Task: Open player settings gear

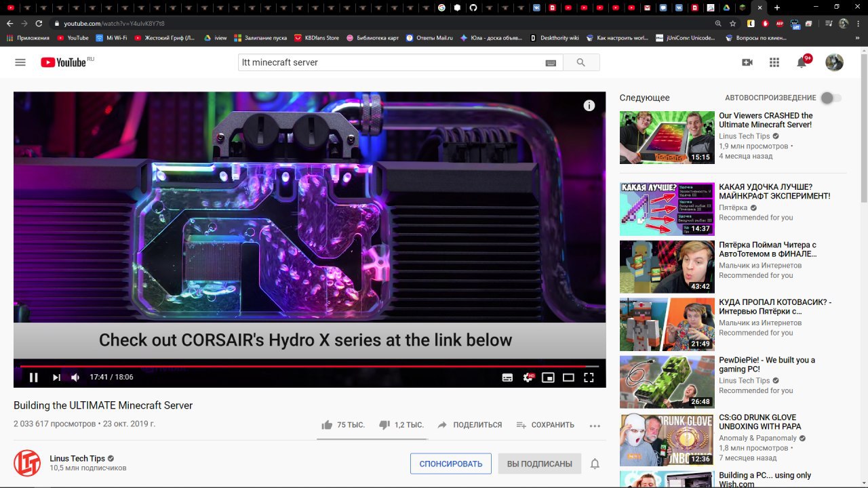Action: point(528,378)
